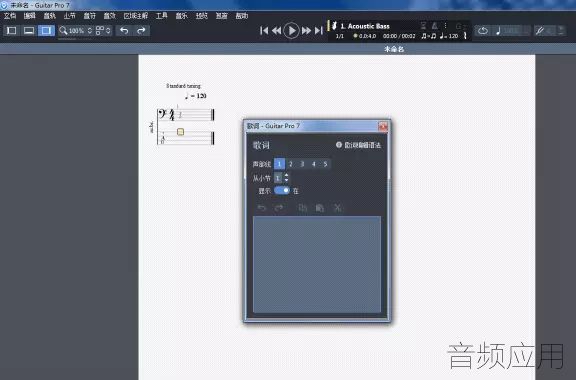Click the loop playback icon
Image resolution: width=576 pixels, height=380 pixels.
click(483, 31)
